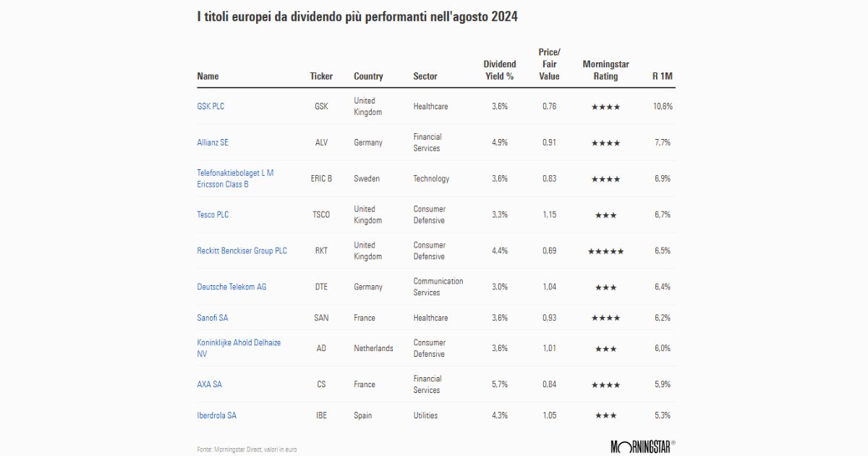The width and height of the screenshot is (868, 456).
Task: Select ticker cell TSCO
Action: (x=321, y=215)
